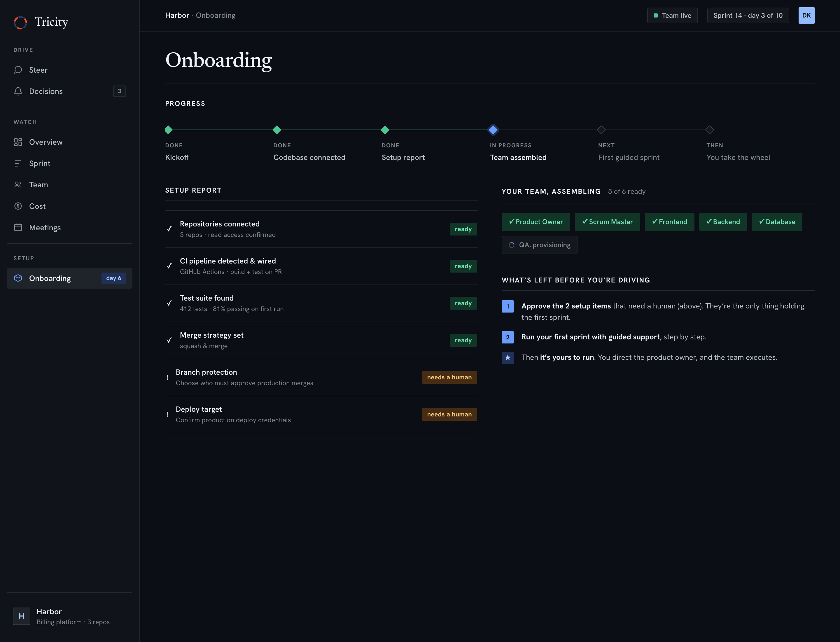Open Steer in the sidebar
Screen dimensions: 840x642
[x=69, y=70]
